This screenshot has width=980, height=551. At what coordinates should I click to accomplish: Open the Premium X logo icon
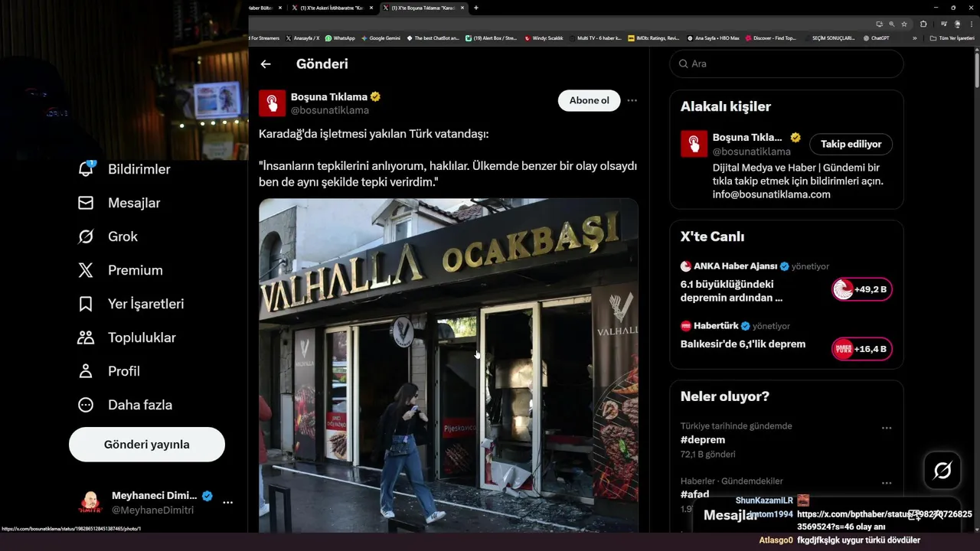click(86, 270)
